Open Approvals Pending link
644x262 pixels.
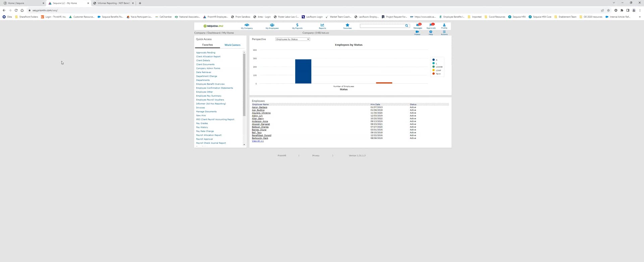(x=206, y=53)
